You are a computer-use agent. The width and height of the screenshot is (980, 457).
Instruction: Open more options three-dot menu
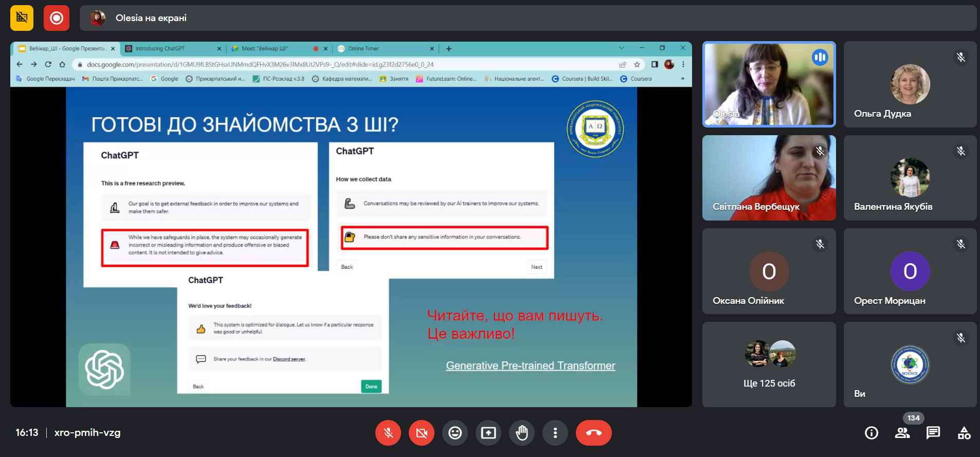pyautogui.click(x=555, y=433)
